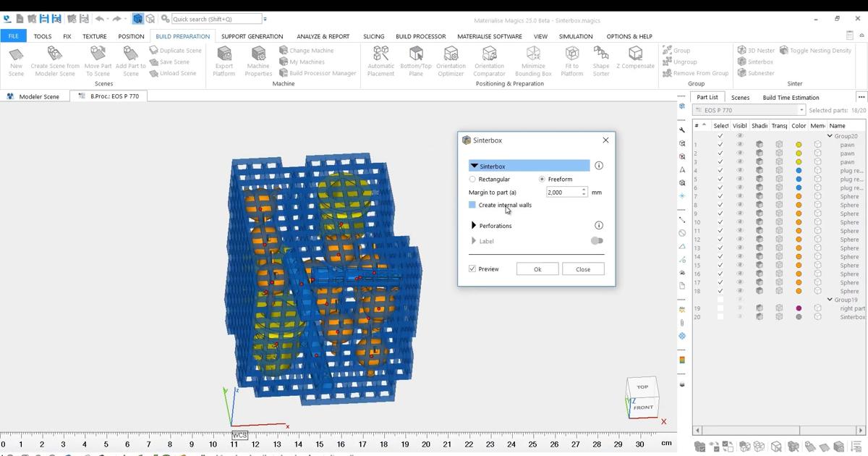
Task: Uncheck the Preview checkbox
Action: (x=473, y=269)
